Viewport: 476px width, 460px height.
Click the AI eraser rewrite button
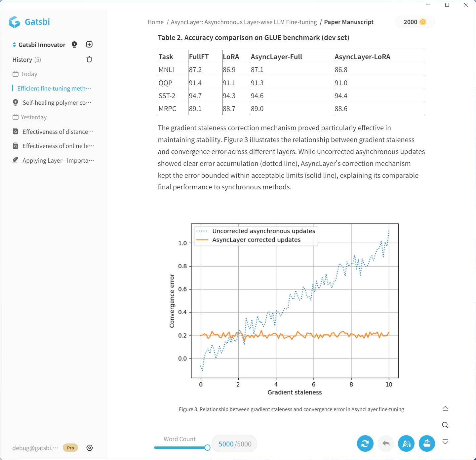(x=406, y=443)
